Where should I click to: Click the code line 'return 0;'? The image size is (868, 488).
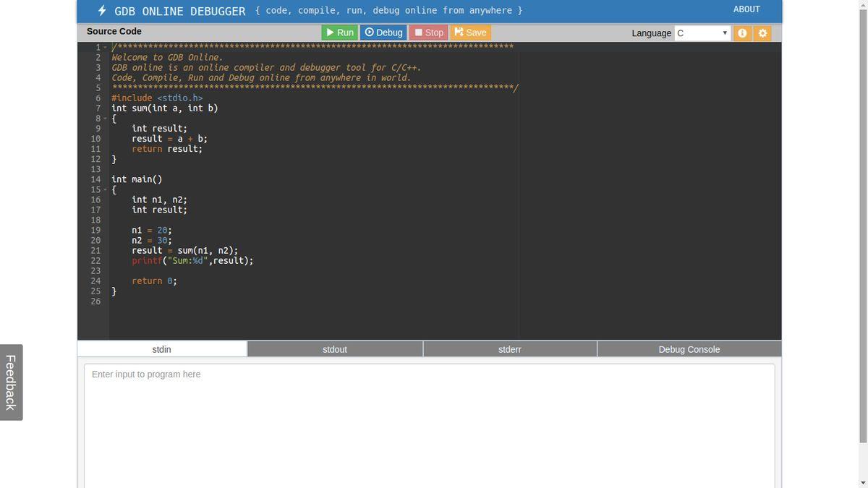[x=154, y=281]
